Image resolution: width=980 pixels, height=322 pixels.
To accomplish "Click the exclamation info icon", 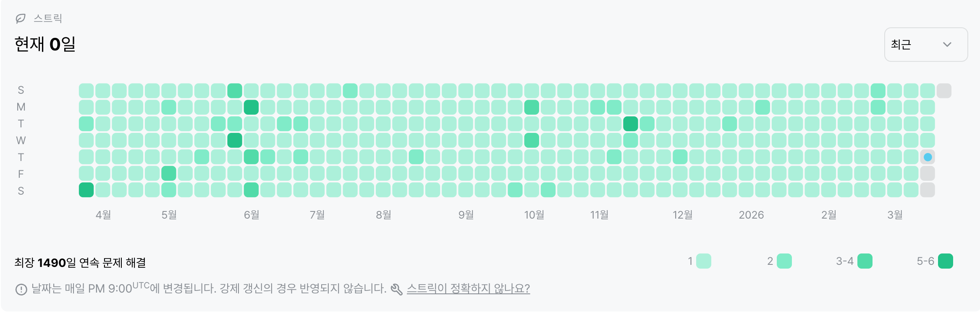I will (x=21, y=289).
